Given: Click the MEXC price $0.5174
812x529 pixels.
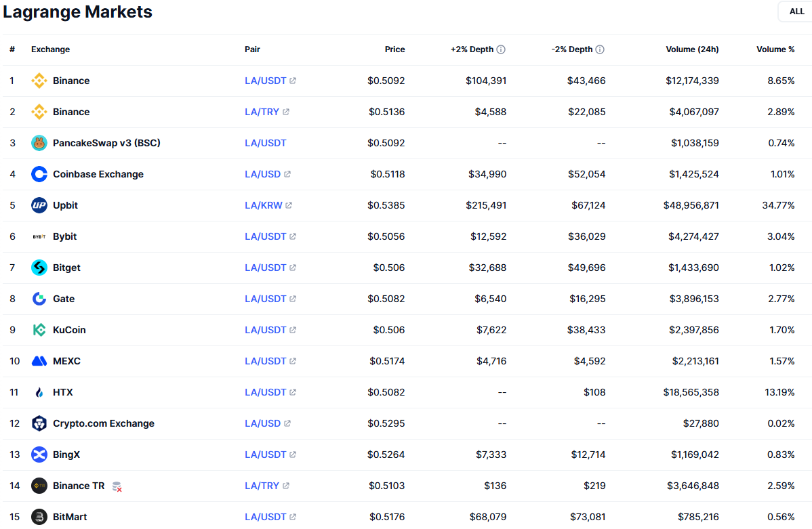Looking at the screenshot, I should (387, 361).
